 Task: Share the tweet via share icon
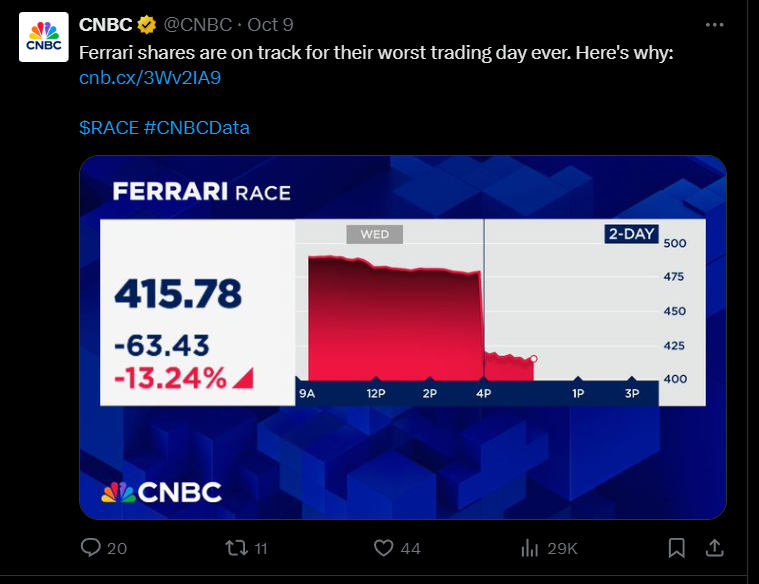715,547
